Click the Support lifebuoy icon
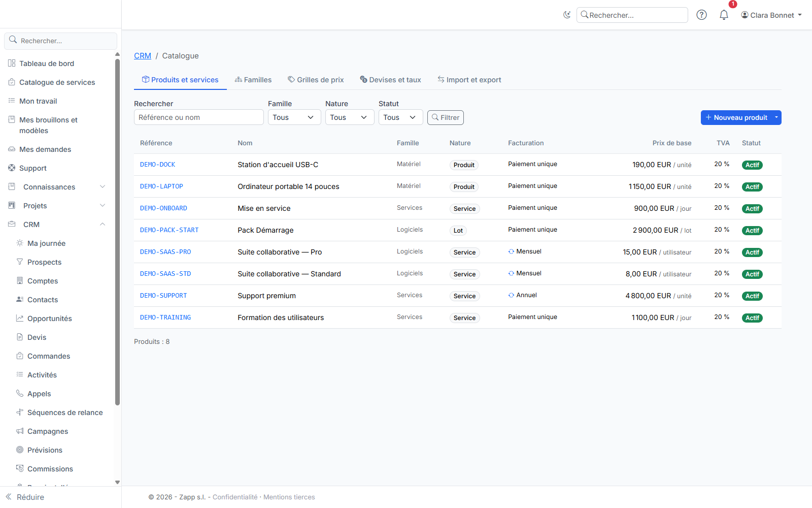The width and height of the screenshot is (812, 508). 12,168
